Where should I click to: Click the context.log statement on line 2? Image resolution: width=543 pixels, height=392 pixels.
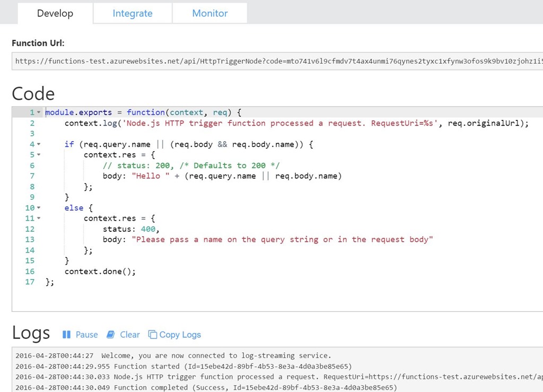(x=212, y=123)
